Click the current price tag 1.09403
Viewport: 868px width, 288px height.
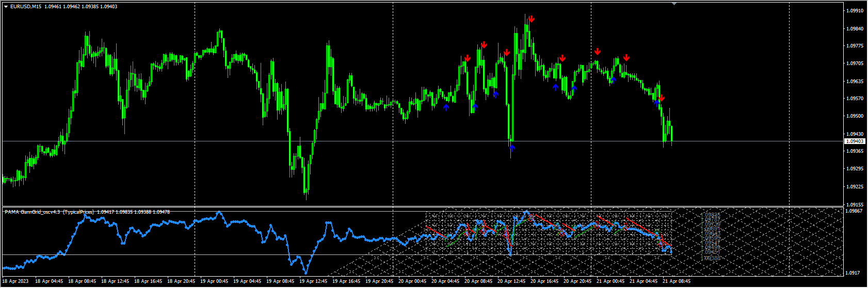(855, 141)
